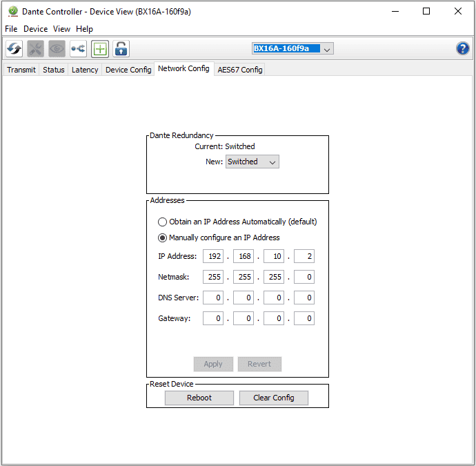Click the last IP Address octet field
Image resolution: width=476 pixels, height=466 pixels.
pyautogui.click(x=304, y=256)
